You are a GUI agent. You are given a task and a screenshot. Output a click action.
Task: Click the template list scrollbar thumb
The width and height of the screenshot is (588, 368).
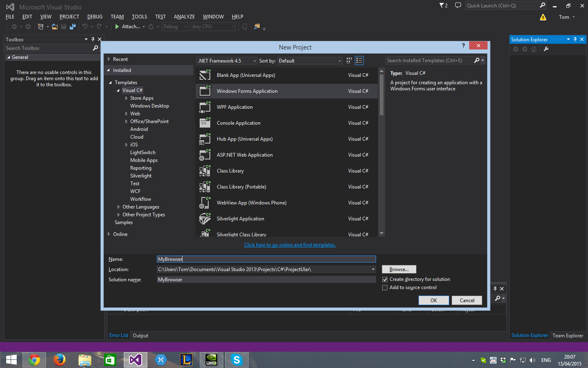coord(381,95)
